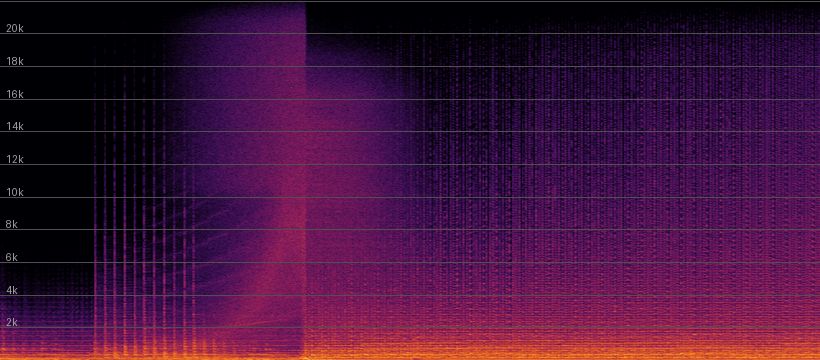Click the 12k frequency label
Viewport: 820px width, 360px height.
click(x=15, y=160)
